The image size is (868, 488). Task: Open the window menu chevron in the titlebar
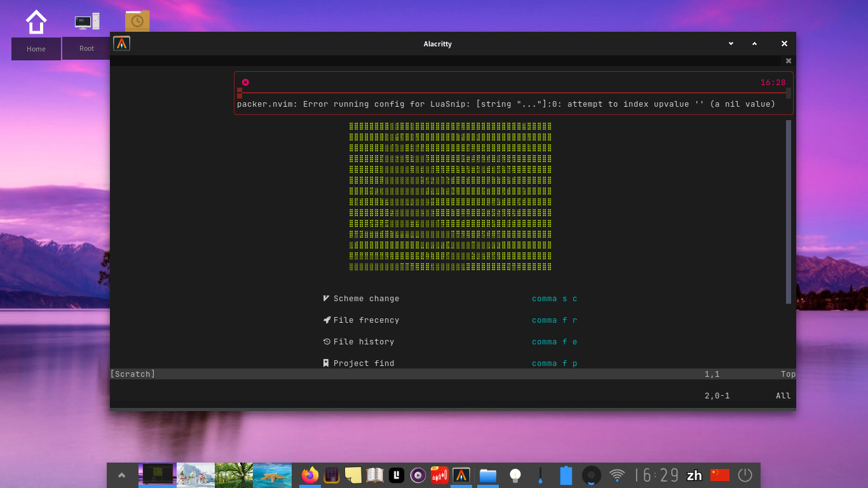click(730, 43)
